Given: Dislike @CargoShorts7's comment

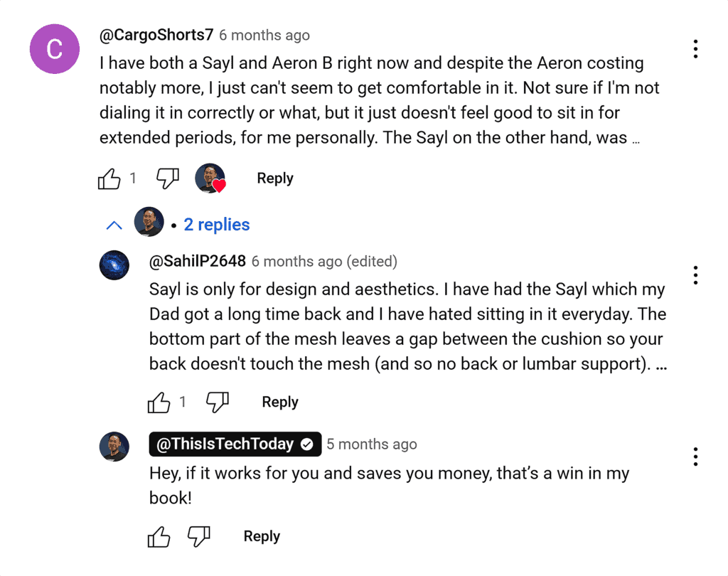Looking at the screenshot, I should pyautogui.click(x=167, y=179).
